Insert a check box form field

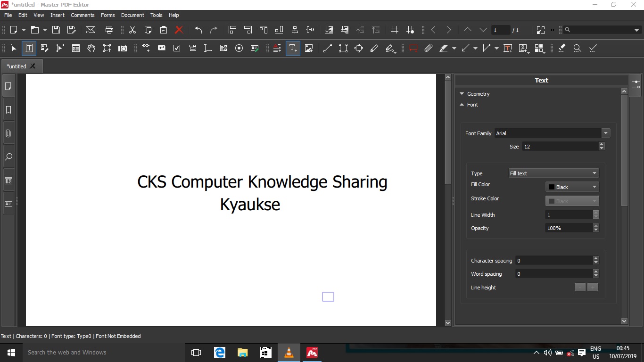pos(177,48)
